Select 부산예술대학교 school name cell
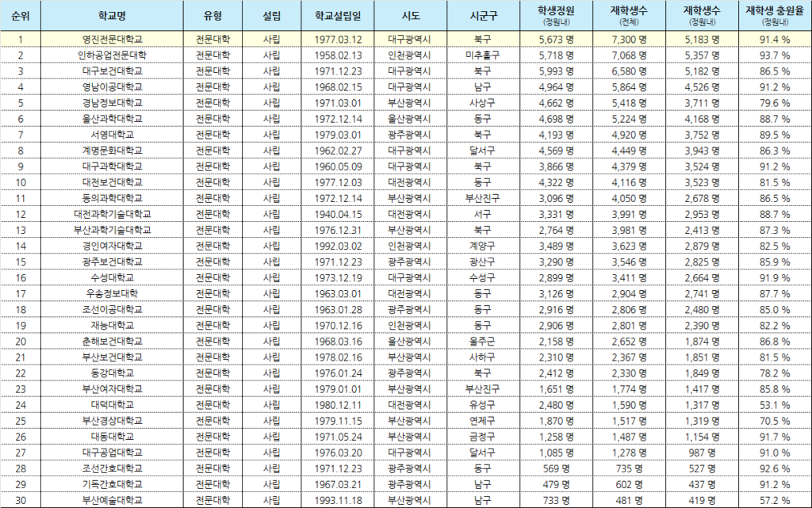Image resolution: width=812 pixels, height=508 pixels. click(113, 501)
